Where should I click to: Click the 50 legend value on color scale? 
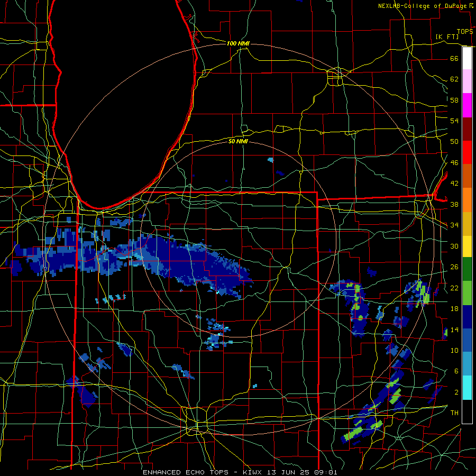(454, 142)
